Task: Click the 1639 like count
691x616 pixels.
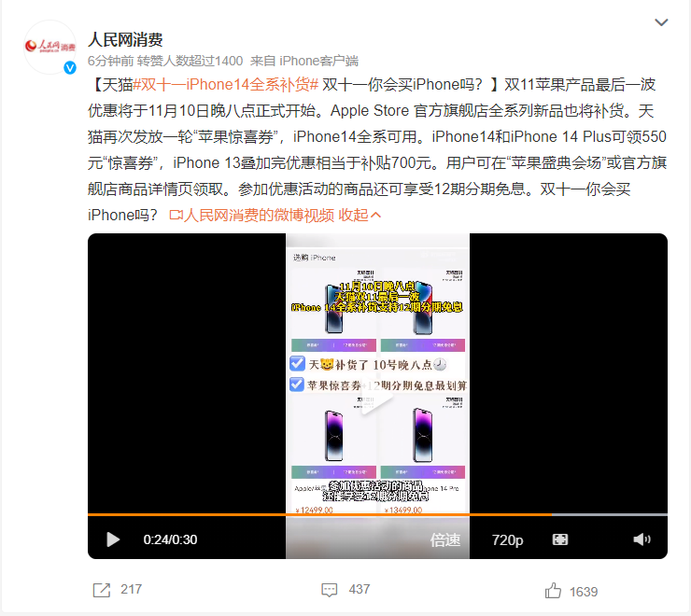Action: 584,592
